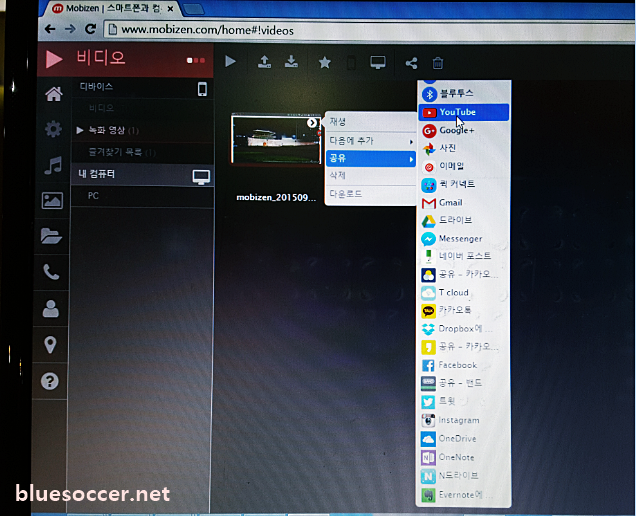Share to Twitter 트윗
636x516 pixels.
click(x=464, y=402)
